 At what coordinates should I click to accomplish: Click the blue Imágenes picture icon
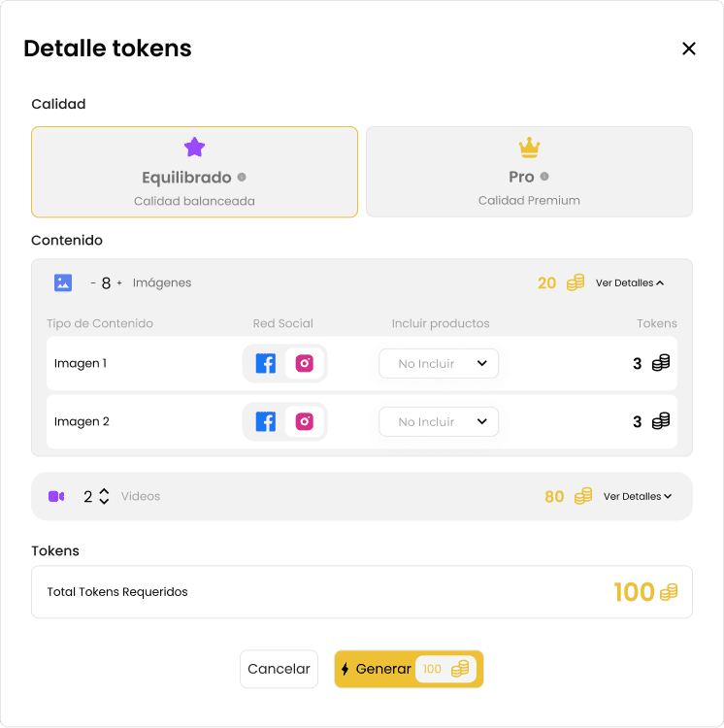63,282
